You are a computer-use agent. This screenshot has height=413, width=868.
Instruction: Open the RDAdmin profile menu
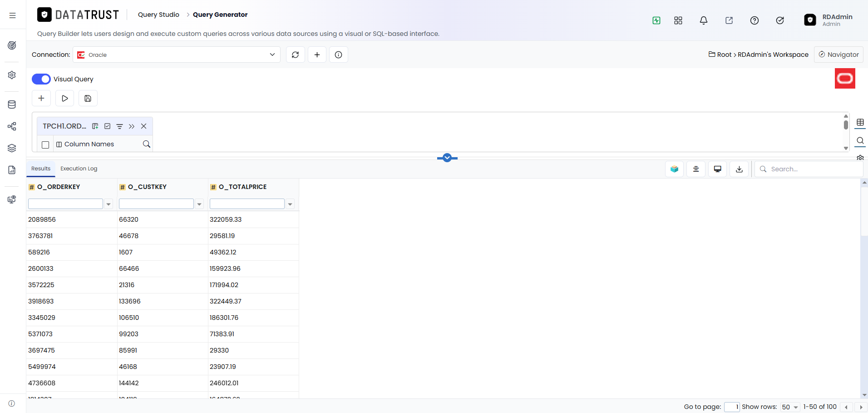[x=829, y=20]
